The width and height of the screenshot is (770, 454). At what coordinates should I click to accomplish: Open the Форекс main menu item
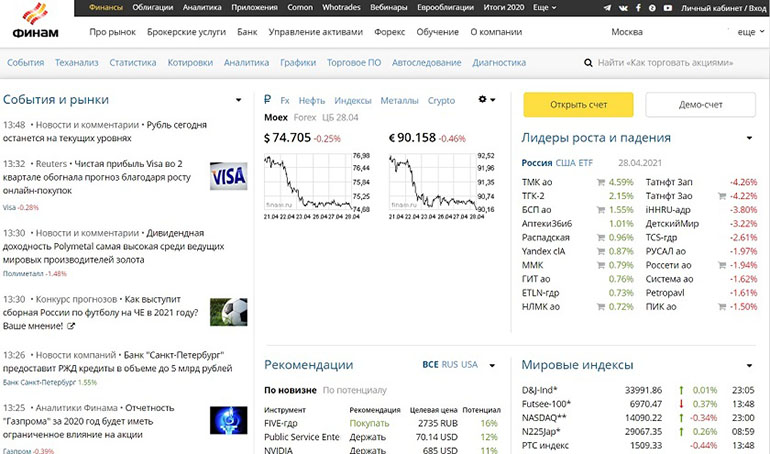(x=389, y=32)
